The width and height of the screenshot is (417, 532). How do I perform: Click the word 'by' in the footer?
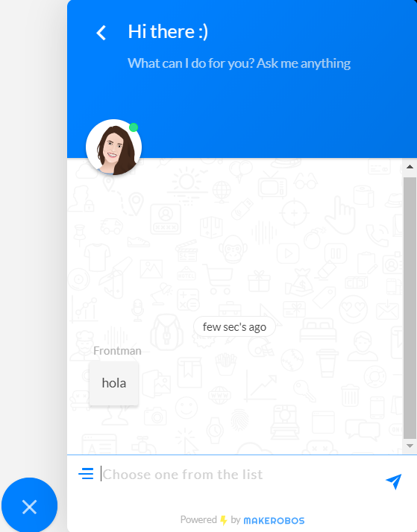(x=235, y=520)
